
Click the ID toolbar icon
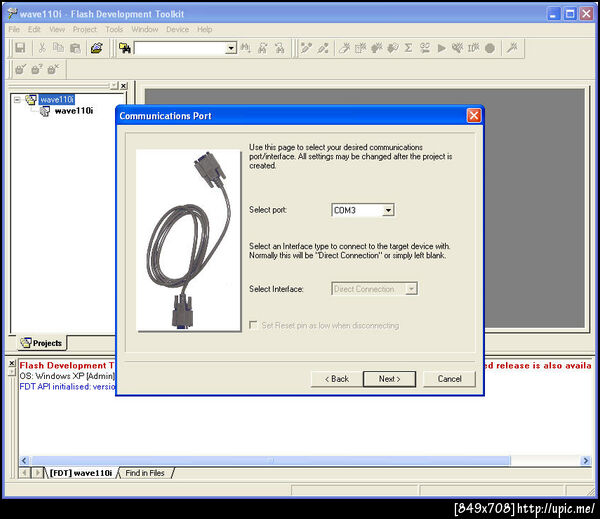473,48
